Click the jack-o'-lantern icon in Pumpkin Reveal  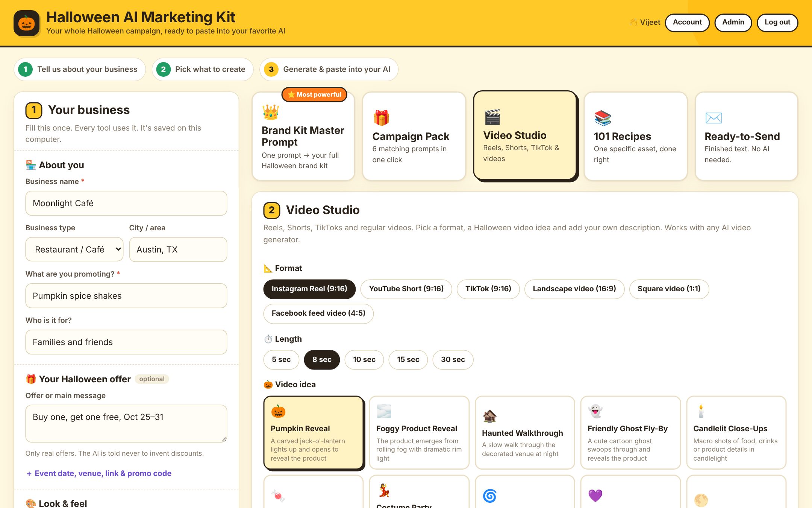click(x=278, y=411)
